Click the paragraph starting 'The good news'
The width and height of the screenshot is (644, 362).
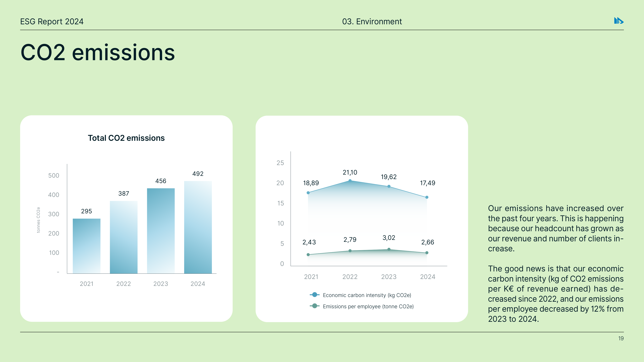point(556,294)
